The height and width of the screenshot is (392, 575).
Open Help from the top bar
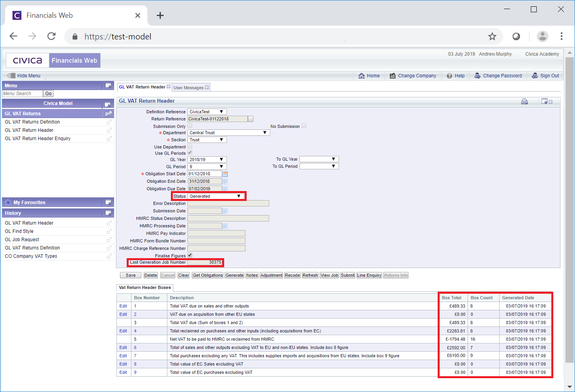pyautogui.click(x=455, y=76)
